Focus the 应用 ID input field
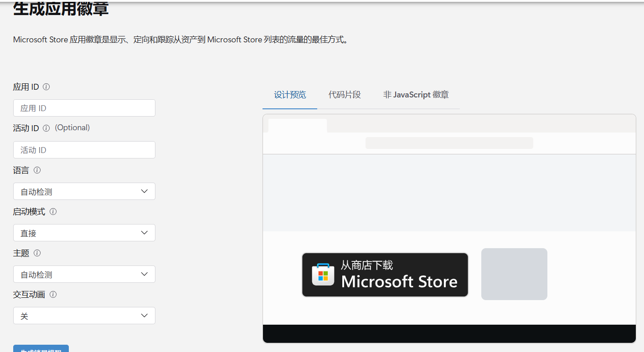Image resolution: width=644 pixels, height=352 pixels. 84,108
